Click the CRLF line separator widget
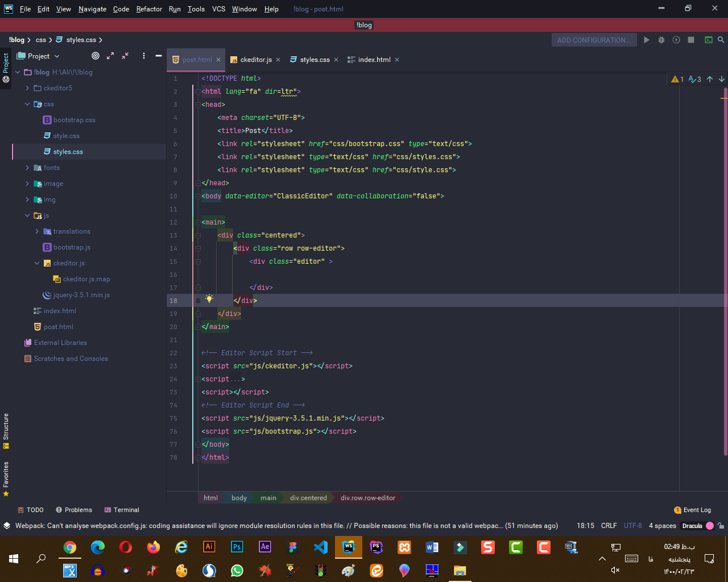This screenshot has height=582, width=728. point(609,526)
